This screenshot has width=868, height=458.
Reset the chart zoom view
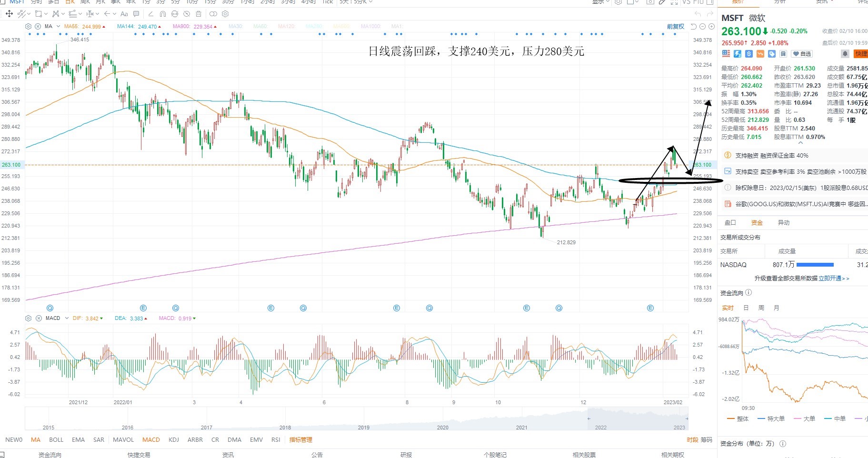coord(693,27)
